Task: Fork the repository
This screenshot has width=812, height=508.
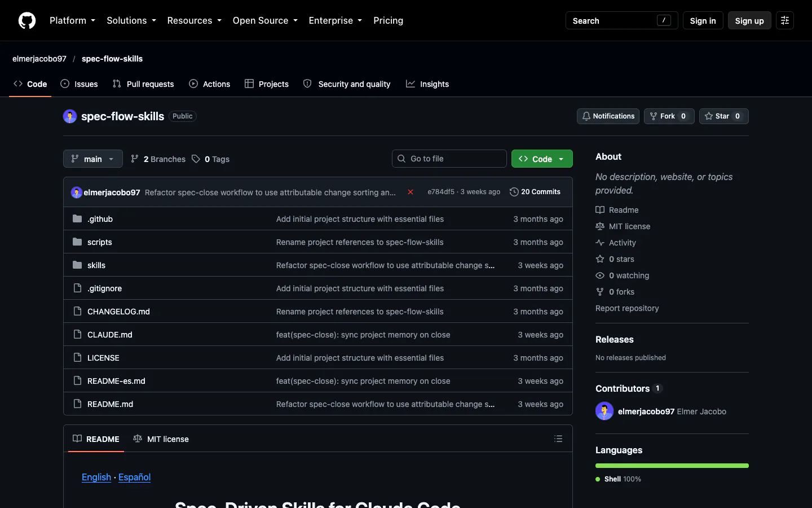Action: 669,116
